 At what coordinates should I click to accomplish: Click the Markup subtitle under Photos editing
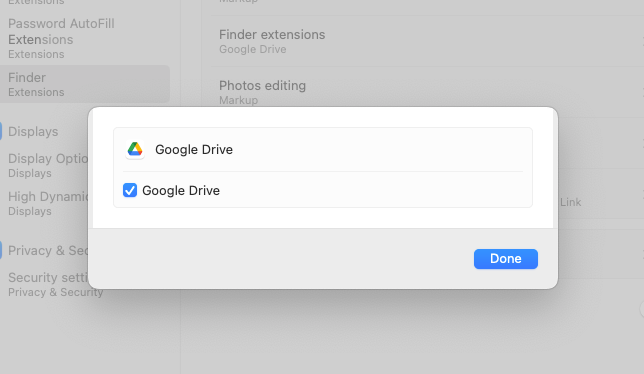pyautogui.click(x=238, y=100)
